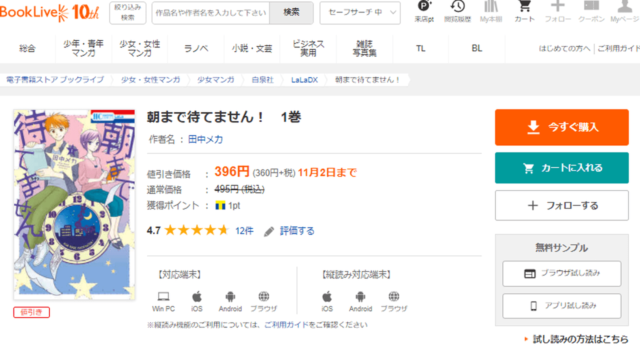
Task: Select the 少女・女性マンガ category tab
Action: [x=139, y=48]
